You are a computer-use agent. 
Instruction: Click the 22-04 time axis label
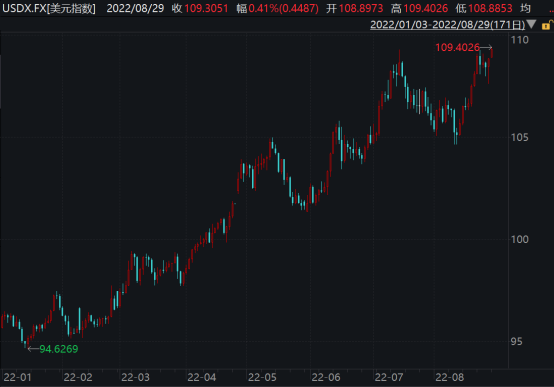pyautogui.click(x=201, y=377)
